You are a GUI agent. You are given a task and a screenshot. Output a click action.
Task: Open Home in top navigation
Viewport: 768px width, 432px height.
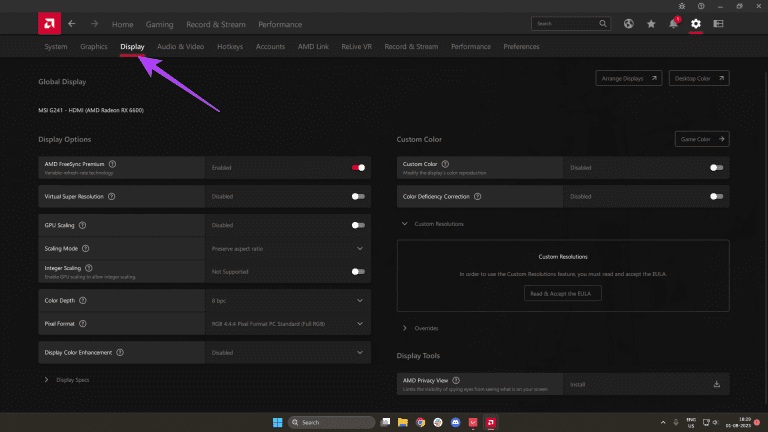(x=122, y=24)
